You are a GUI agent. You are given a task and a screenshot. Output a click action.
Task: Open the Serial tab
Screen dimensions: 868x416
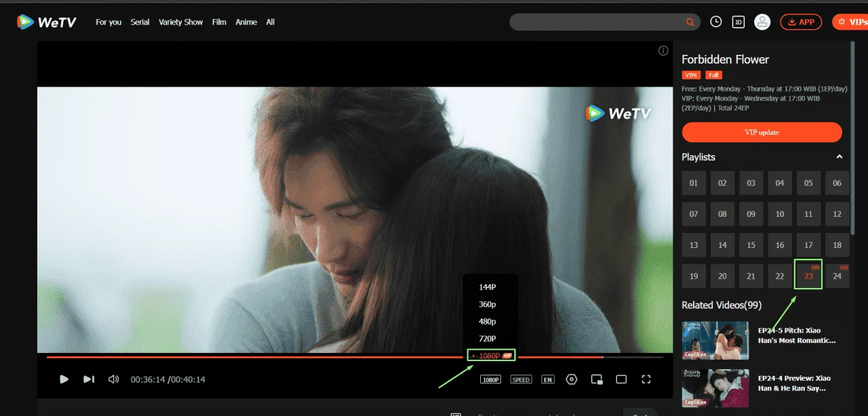(x=140, y=22)
